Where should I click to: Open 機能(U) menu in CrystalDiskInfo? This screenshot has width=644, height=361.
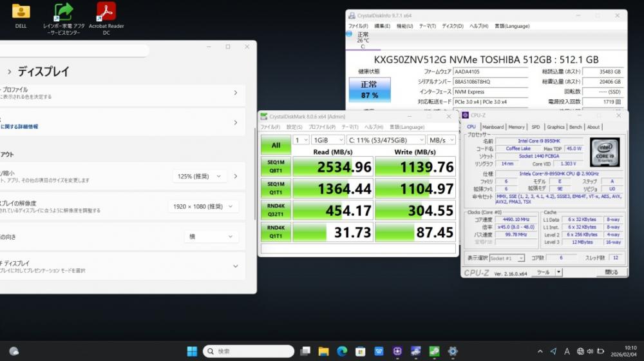point(404,26)
